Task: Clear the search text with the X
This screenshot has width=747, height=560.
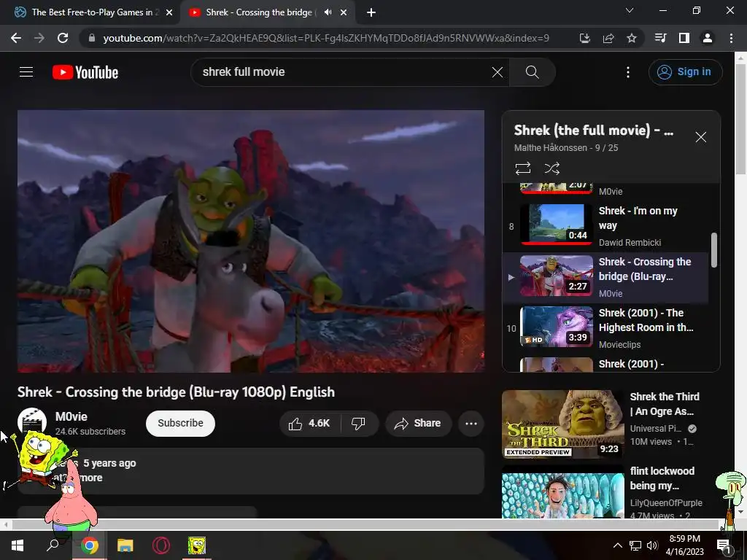Action: click(498, 72)
